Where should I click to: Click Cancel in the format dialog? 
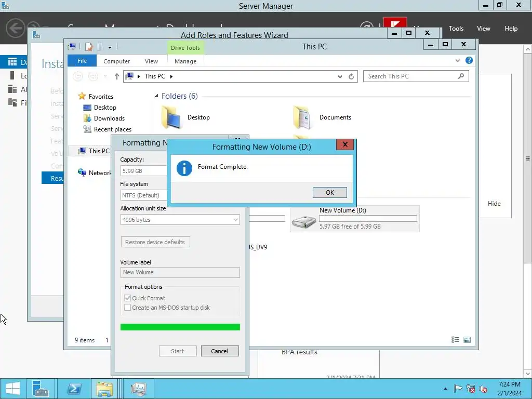220,351
